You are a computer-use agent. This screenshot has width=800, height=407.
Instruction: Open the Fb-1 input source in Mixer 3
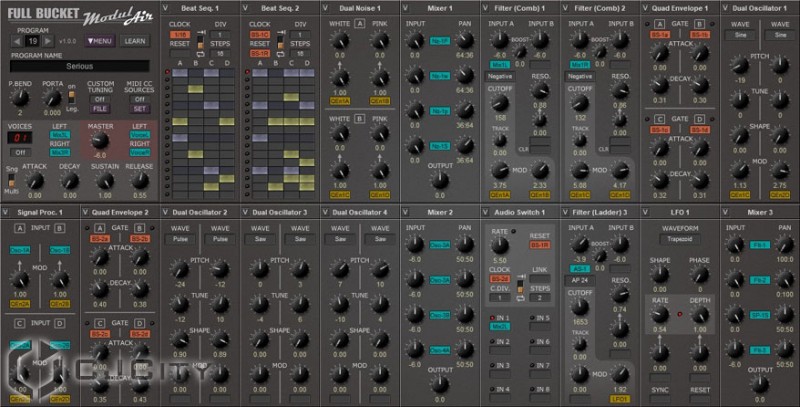point(760,245)
